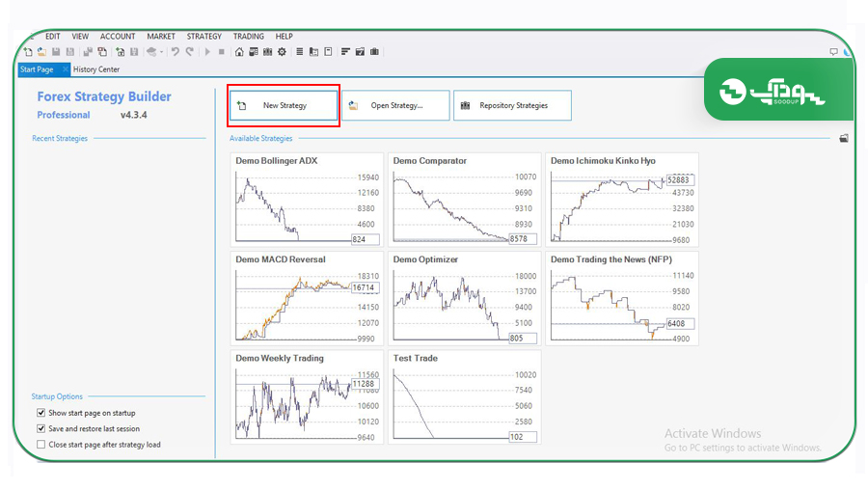Click the new strategy icon in the toolbar

tap(28, 52)
